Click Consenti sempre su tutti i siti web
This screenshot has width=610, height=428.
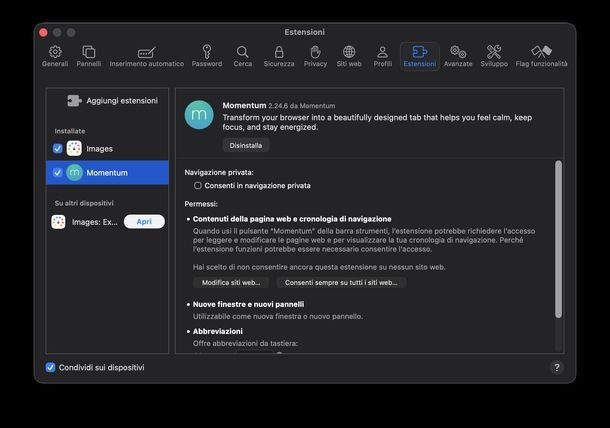coord(341,282)
